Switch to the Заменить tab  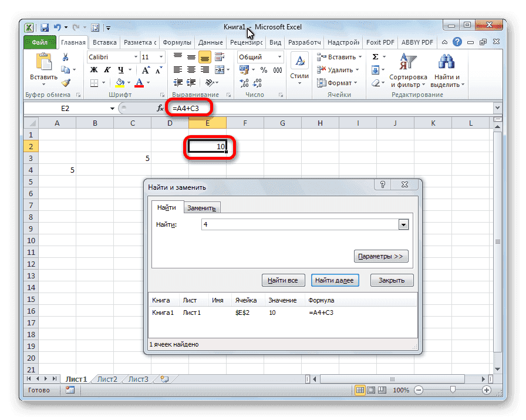pyautogui.click(x=202, y=207)
